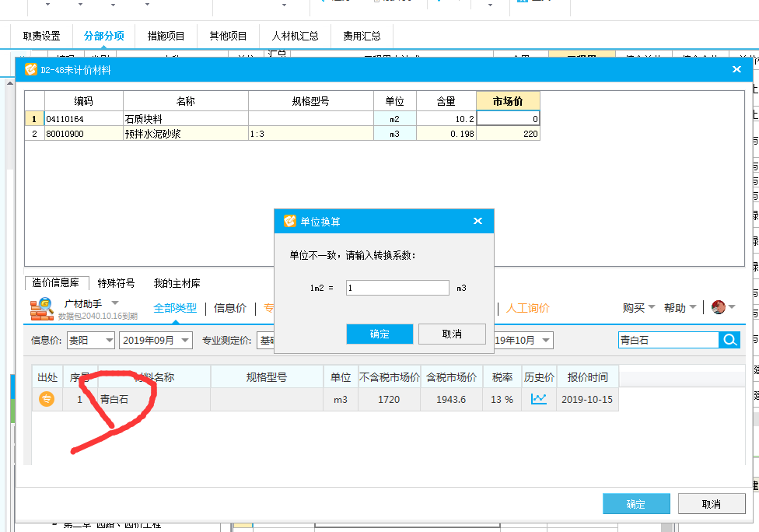This screenshot has height=532, width=759.
Task: Click the 广材助手 brick logo icon
Action: (x=42, y=309)
